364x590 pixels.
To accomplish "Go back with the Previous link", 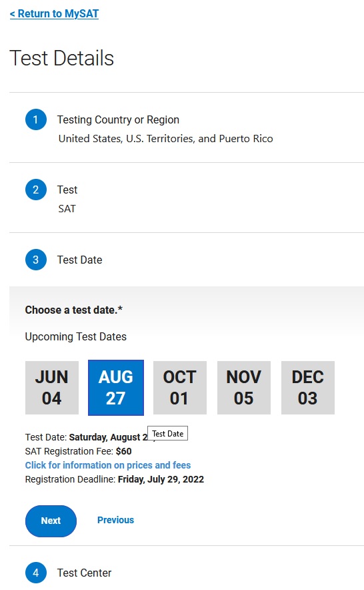I will 115,520.
